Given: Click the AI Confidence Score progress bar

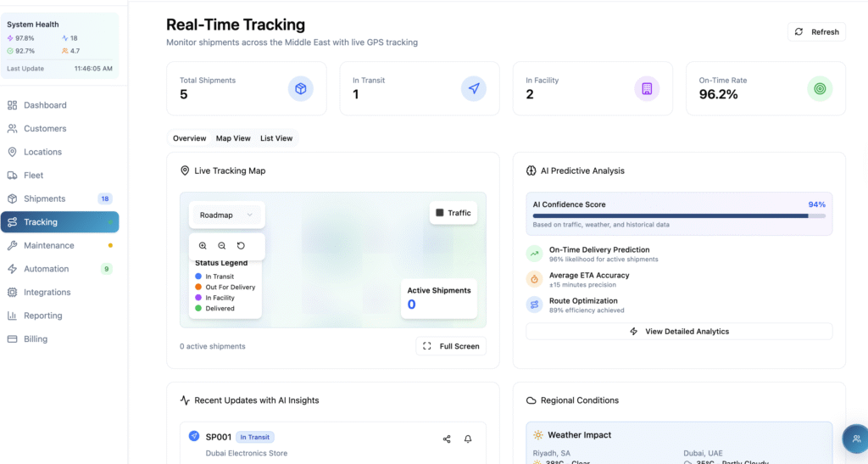Looking at the screenshot, I should coord(679,216).
